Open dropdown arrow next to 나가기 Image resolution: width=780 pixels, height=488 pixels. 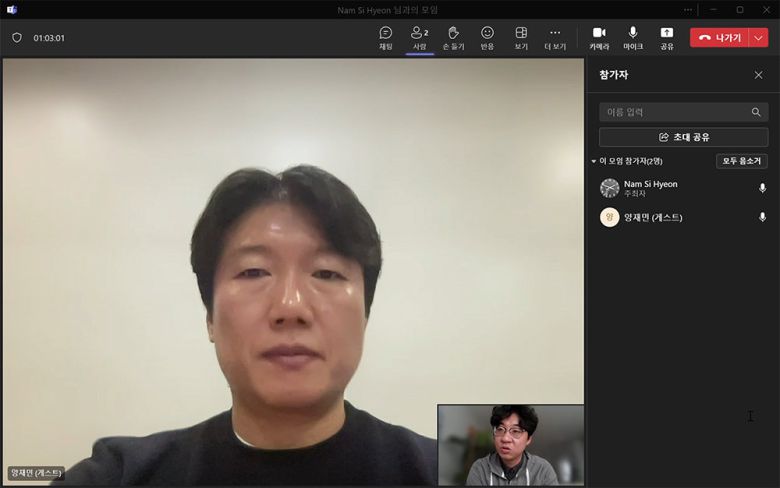coord(759,38)
